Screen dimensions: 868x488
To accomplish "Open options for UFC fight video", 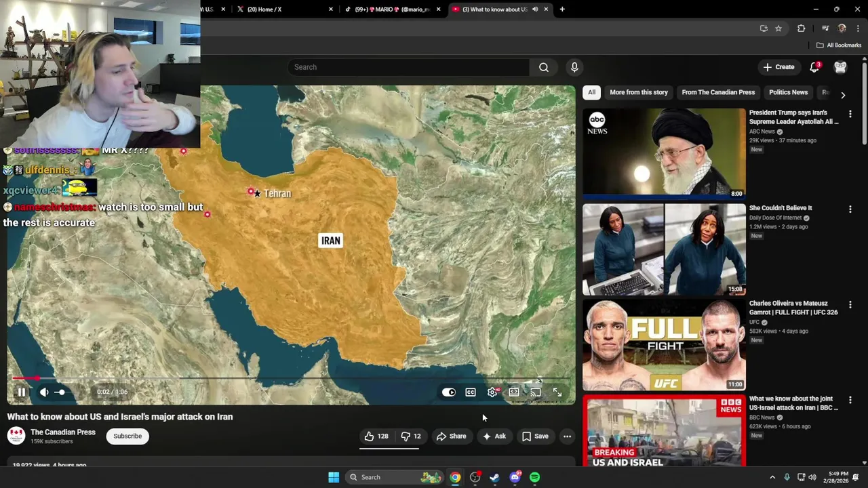I will (x=850, y=306).
